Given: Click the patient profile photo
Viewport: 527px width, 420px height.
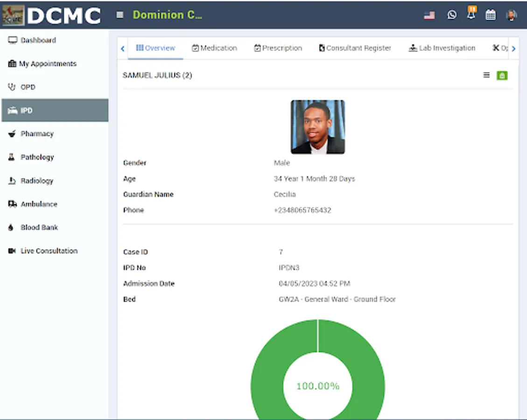Looking at the screenshot, I should [317, 127].
